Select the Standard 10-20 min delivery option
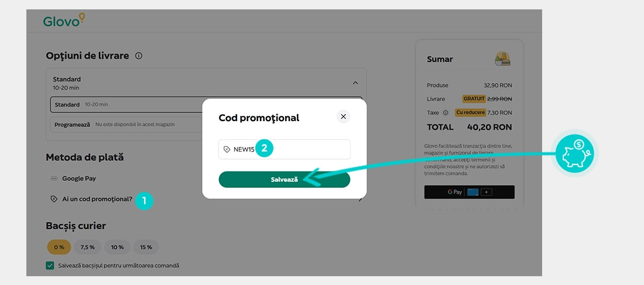 pyautogui.click(x=127, y=104)
